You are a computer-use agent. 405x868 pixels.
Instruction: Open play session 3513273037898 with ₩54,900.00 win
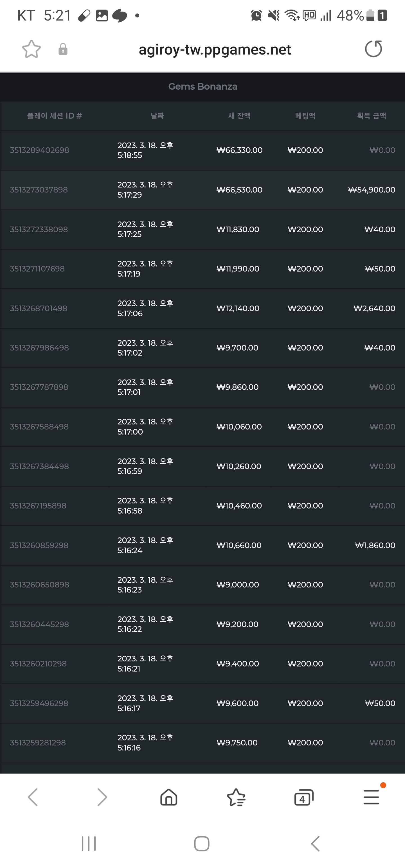point(202,190)
